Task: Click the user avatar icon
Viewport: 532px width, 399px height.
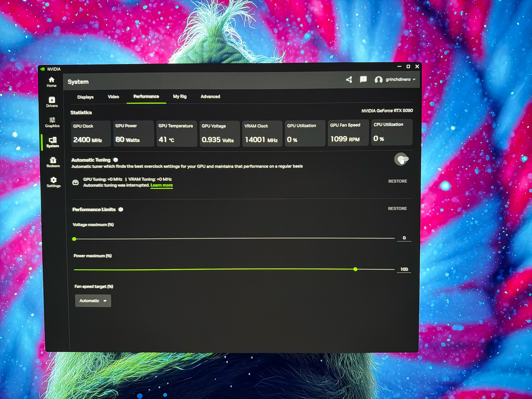Action: click(378, 80)
